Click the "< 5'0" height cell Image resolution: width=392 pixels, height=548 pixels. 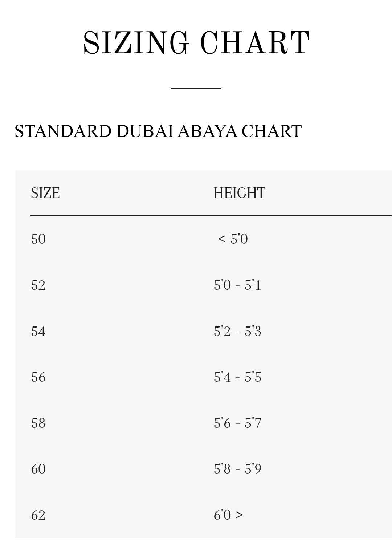tap(233, 239)
